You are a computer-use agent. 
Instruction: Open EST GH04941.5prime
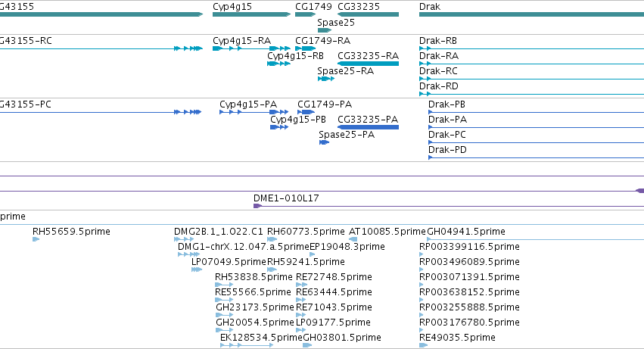[466, 232]
